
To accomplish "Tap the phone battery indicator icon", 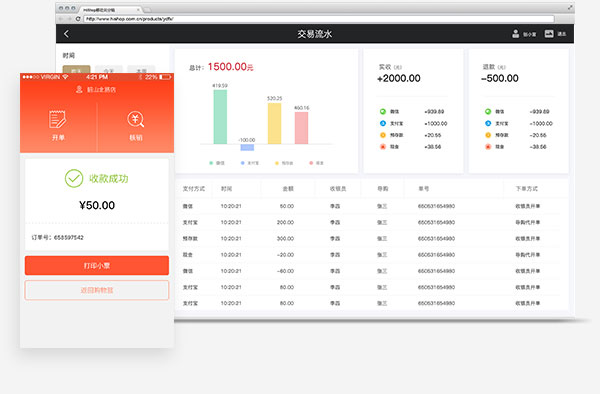I will 165,77.
